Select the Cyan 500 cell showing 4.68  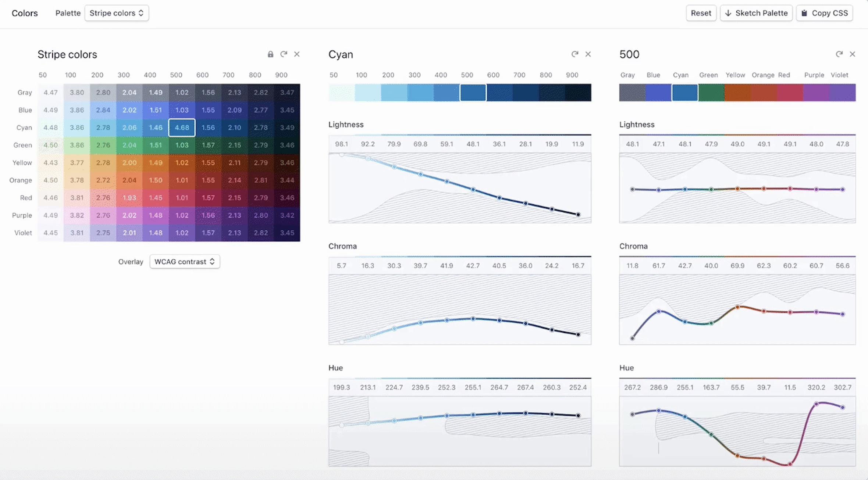pos(182,128)
